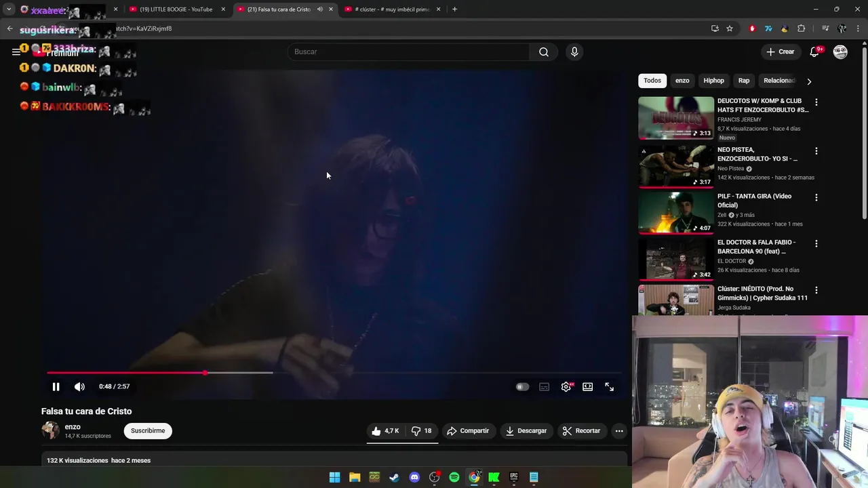Open the notifications bell

tap(814, 52)
